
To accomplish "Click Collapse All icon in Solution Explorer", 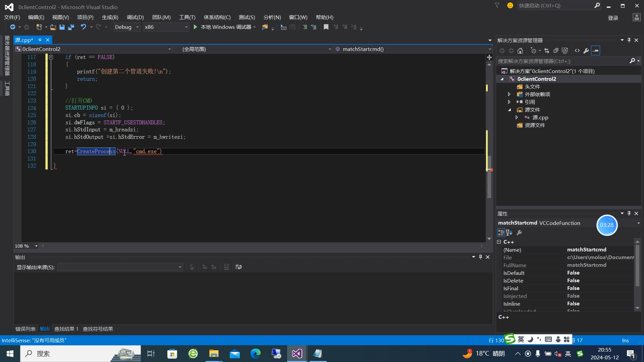I will [556, 51].
